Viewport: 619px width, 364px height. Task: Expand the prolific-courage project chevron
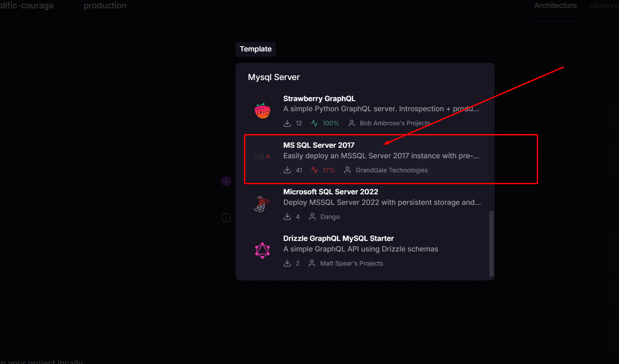point(62,6)
